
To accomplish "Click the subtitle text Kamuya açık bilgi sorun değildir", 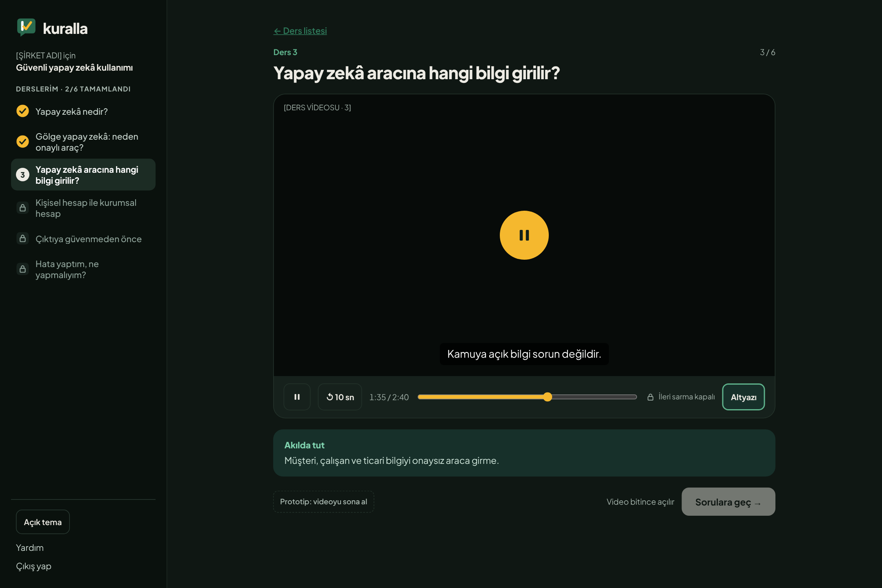I will tap(524, 354).
